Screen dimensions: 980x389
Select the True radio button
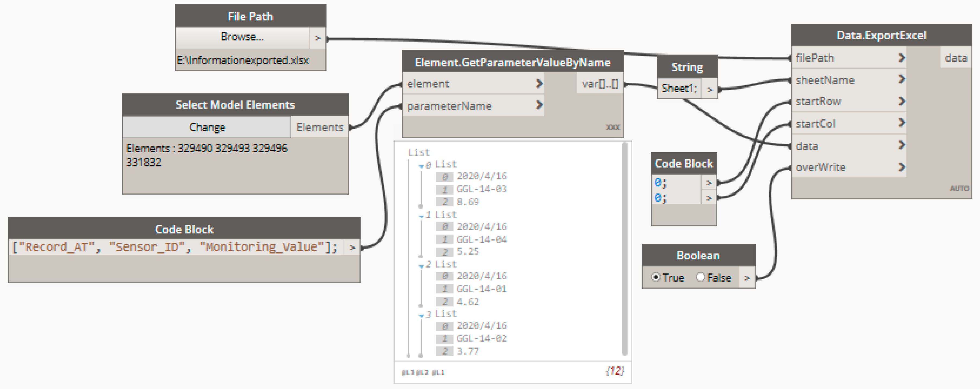[x=655, y=277]
